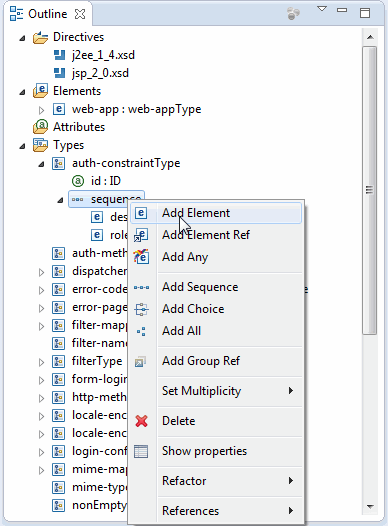Choose Add Element Ref
The image size is (388, 526).
point(216,235)
